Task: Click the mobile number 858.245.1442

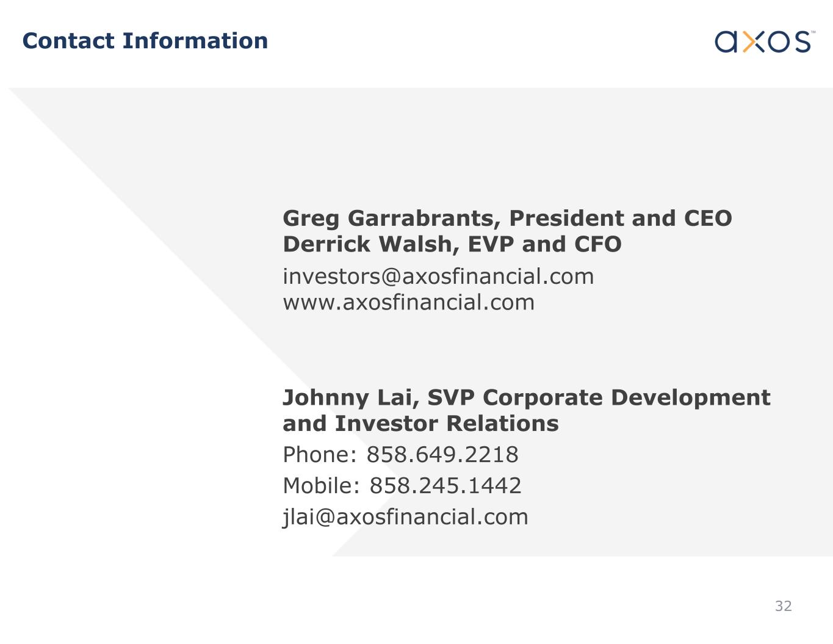Action: click(x=445, y=486)
